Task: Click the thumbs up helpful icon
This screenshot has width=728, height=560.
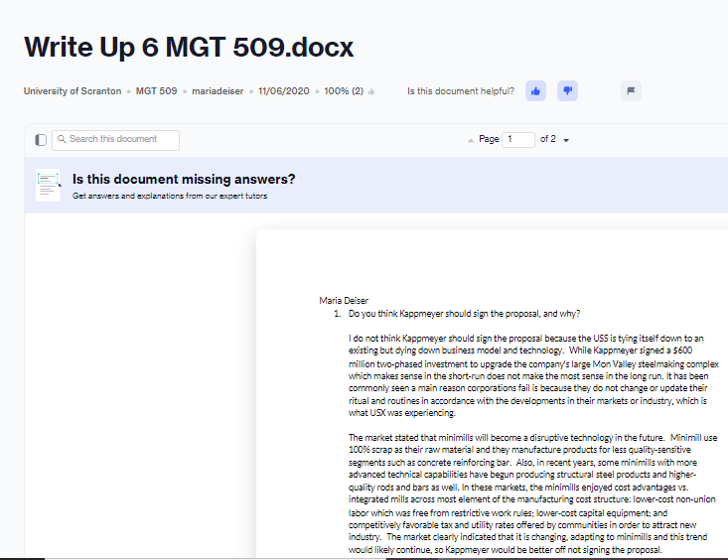Action: (x=535, y=91)
